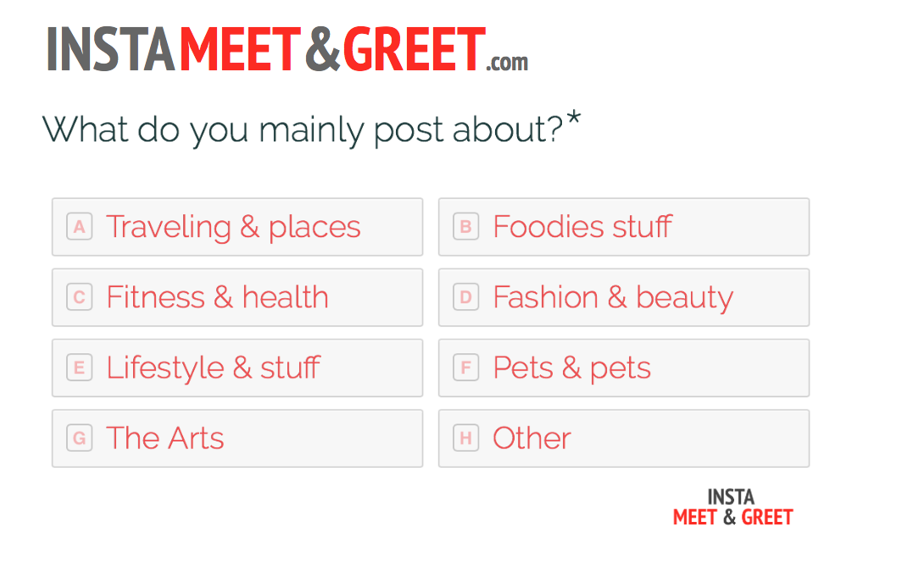Click the small INSTA MEET & GREET footer logo
Screen dimensions: 902x588
pyautogui.click(x=732, y=507)
